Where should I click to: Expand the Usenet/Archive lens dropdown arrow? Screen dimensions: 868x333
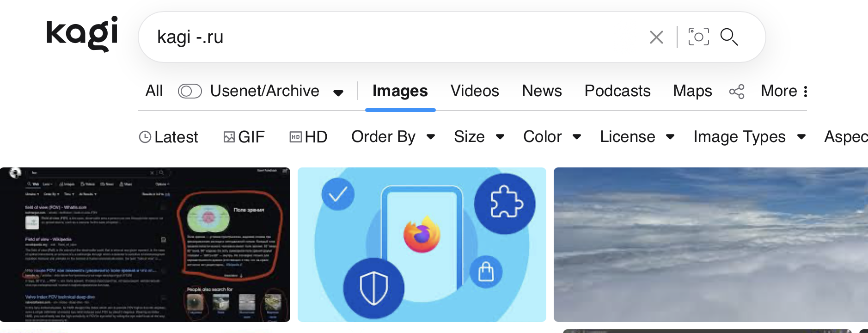pyautogui.click(x=338, y=92)
